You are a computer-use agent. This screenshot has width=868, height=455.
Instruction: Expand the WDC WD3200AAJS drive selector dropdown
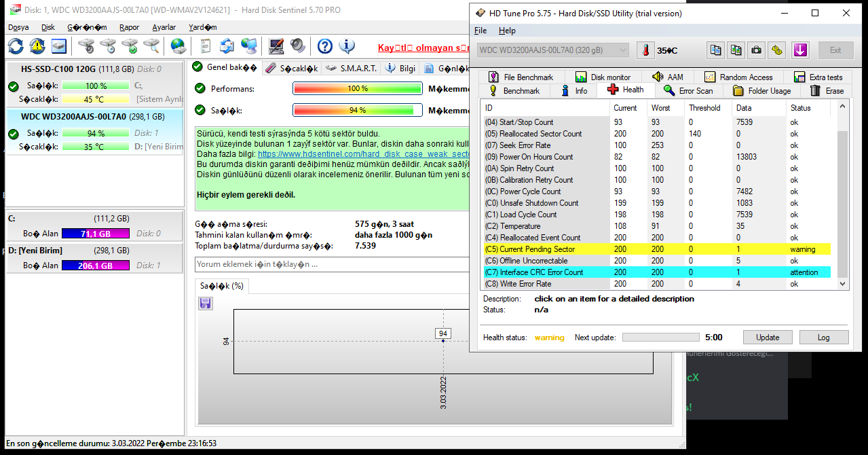pos(553,50)
